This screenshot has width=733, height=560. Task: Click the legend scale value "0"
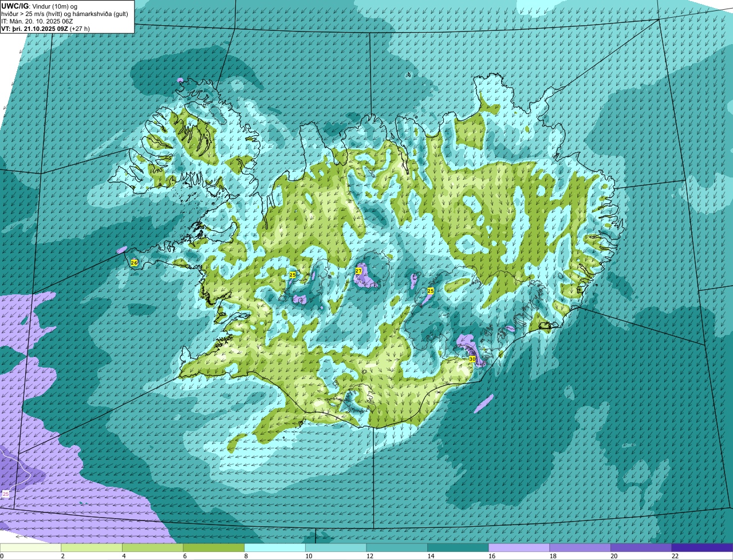click(2, 556)
